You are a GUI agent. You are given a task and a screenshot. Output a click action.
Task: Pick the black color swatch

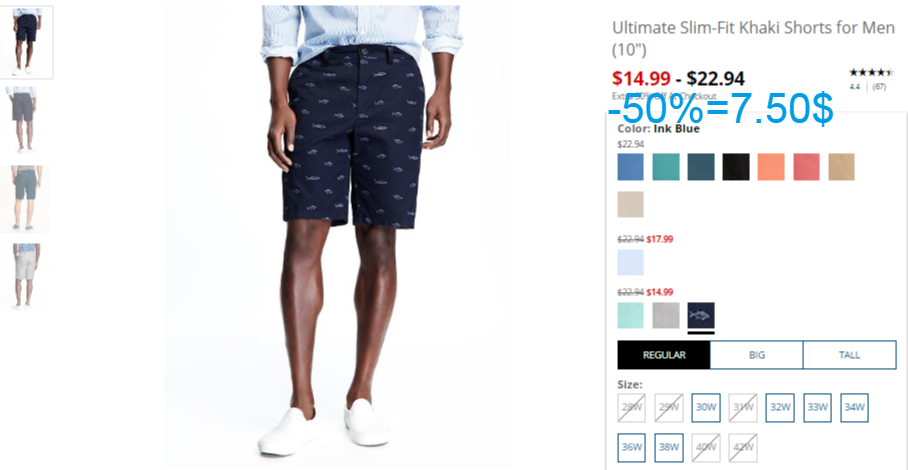(x=736, y=167)
